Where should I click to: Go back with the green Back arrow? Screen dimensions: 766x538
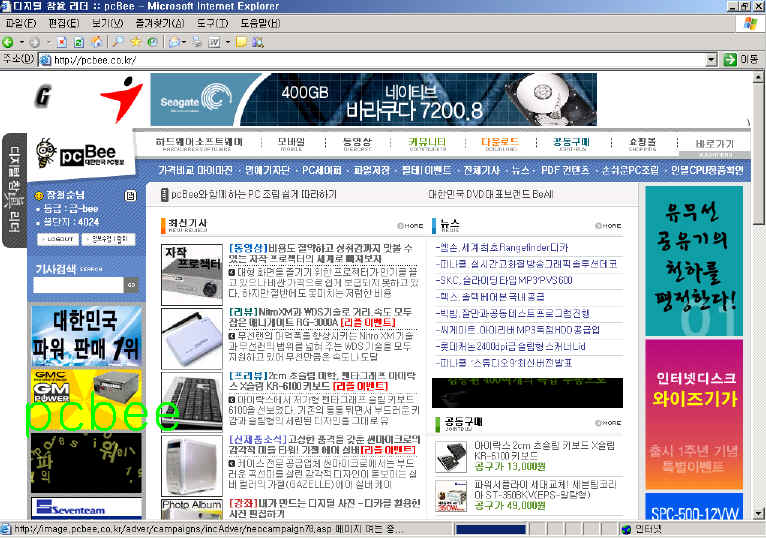click(x=8, y=43)
